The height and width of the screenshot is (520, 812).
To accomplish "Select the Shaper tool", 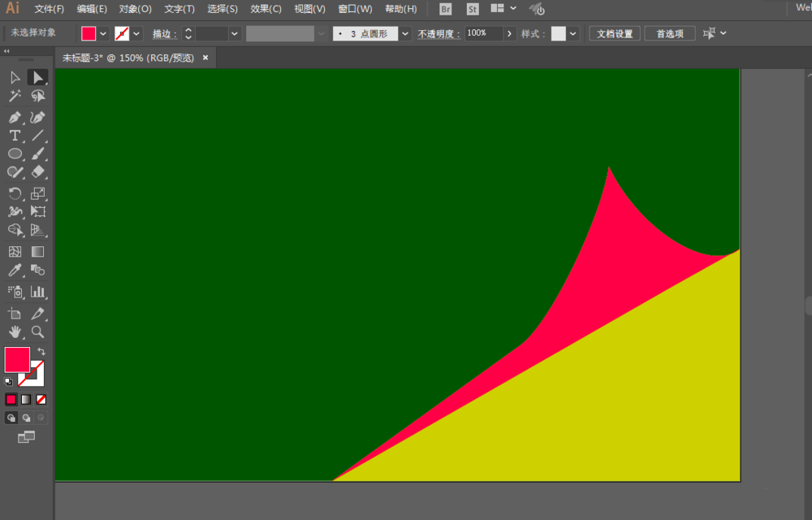I will [15, 172].
